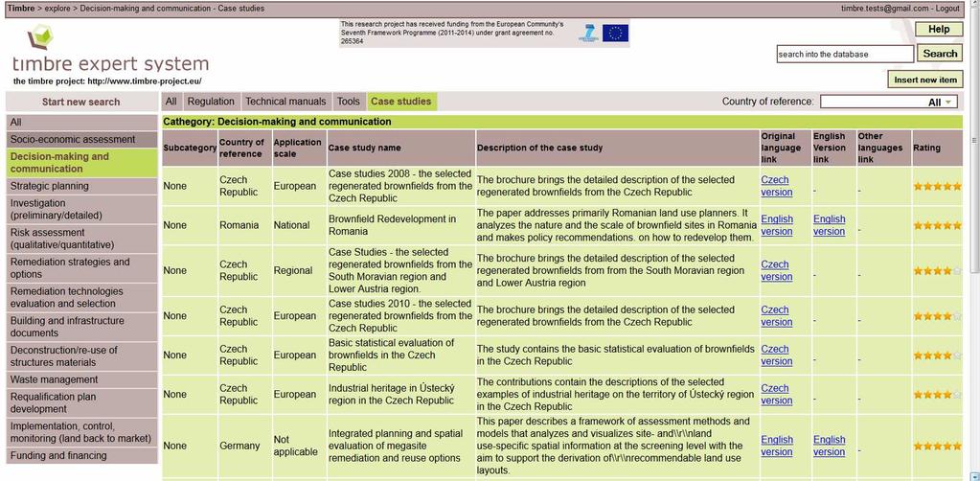Screen dimensions: 980x481
Task: Click the Subcategory column header
Action: point(190,149)
